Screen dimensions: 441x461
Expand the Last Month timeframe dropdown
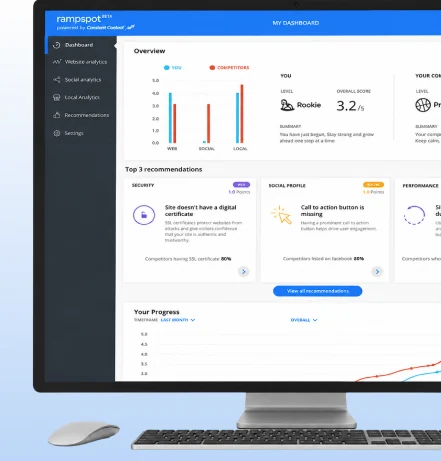(178, 320)
